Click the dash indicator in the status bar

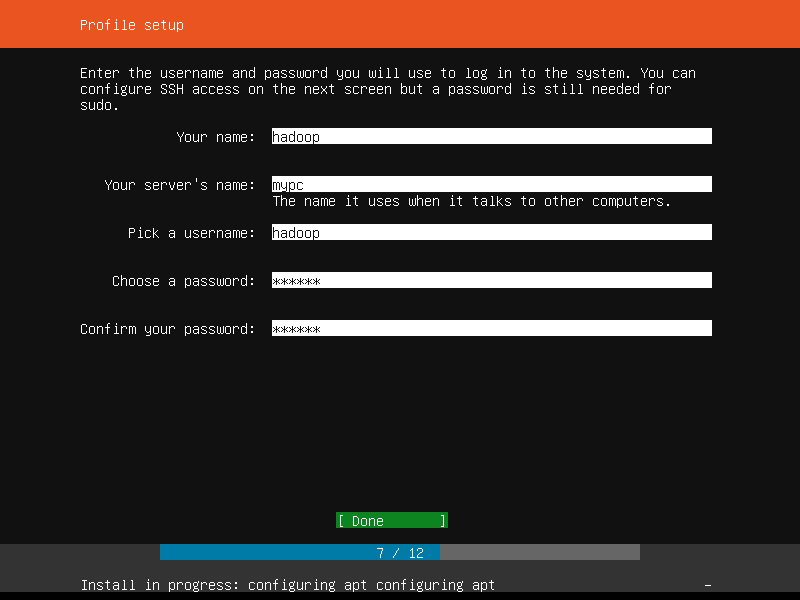(708, 585)
